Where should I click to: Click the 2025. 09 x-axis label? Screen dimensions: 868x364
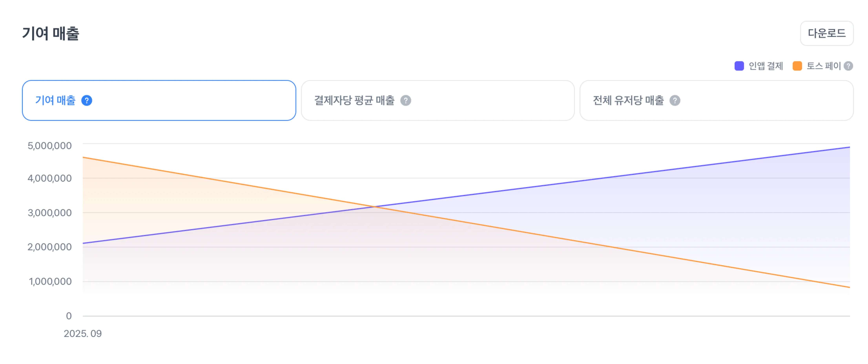83,333
